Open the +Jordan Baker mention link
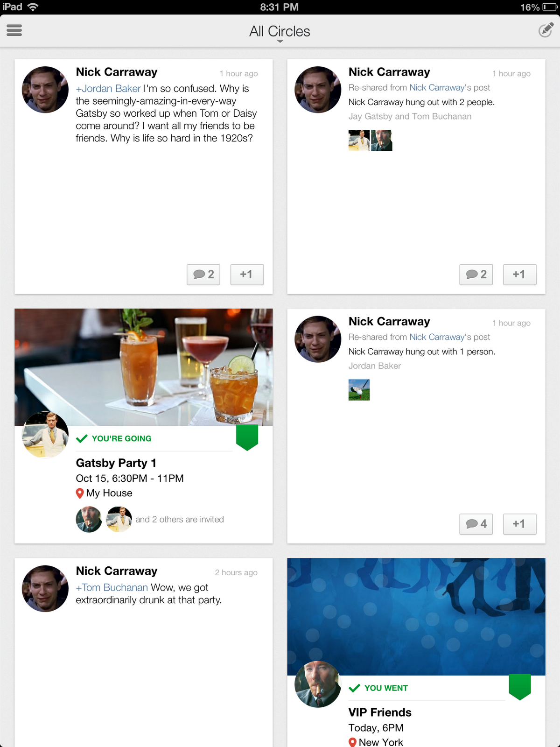This screenshot has height=747, width=560. tap(108, 89)
